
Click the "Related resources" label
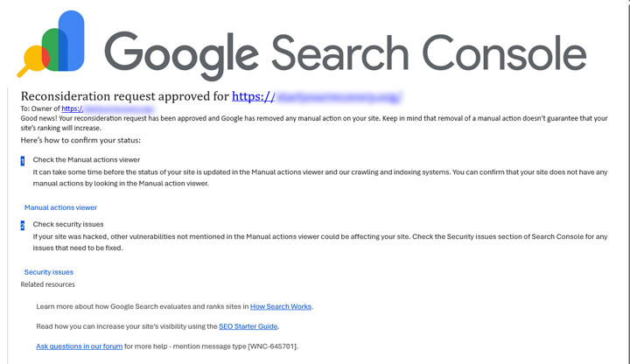(48, 284)
